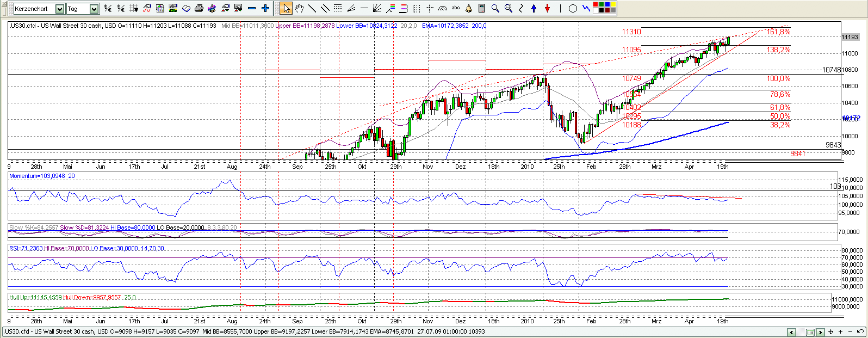This screenshot has height=338, width=868.
Task: Place a red down arrow marker
Action: click(547, 8)
